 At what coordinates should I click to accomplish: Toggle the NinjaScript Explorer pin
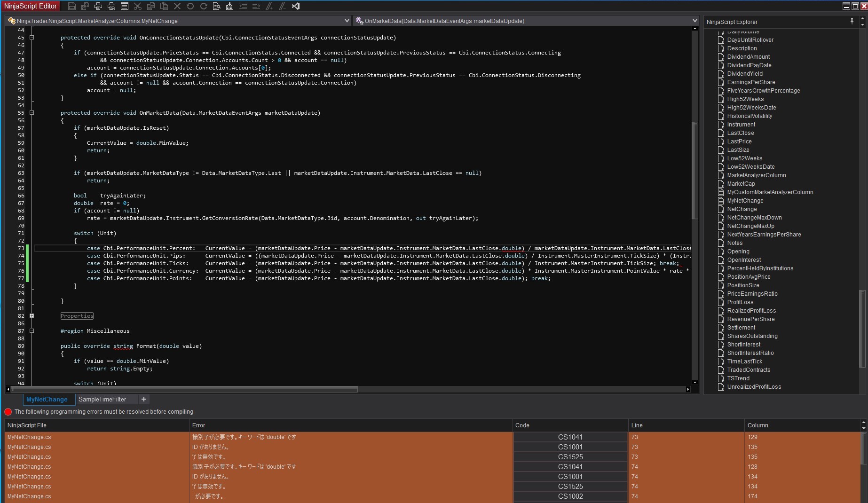852,21
